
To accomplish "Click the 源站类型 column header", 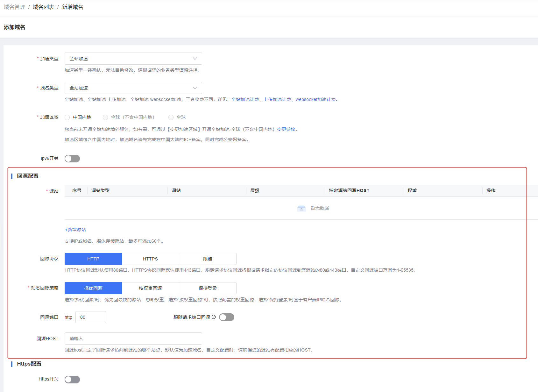I will coord(101,190).
